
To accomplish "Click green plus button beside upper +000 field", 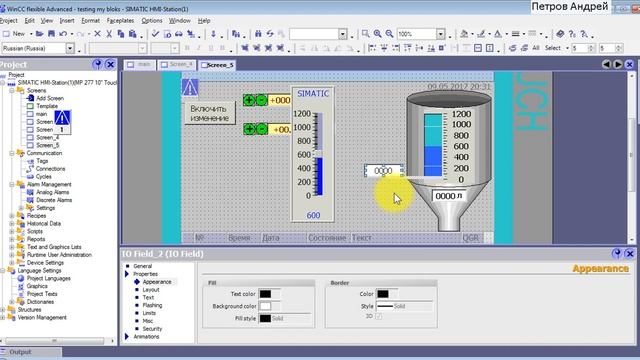I will [249, 100].
